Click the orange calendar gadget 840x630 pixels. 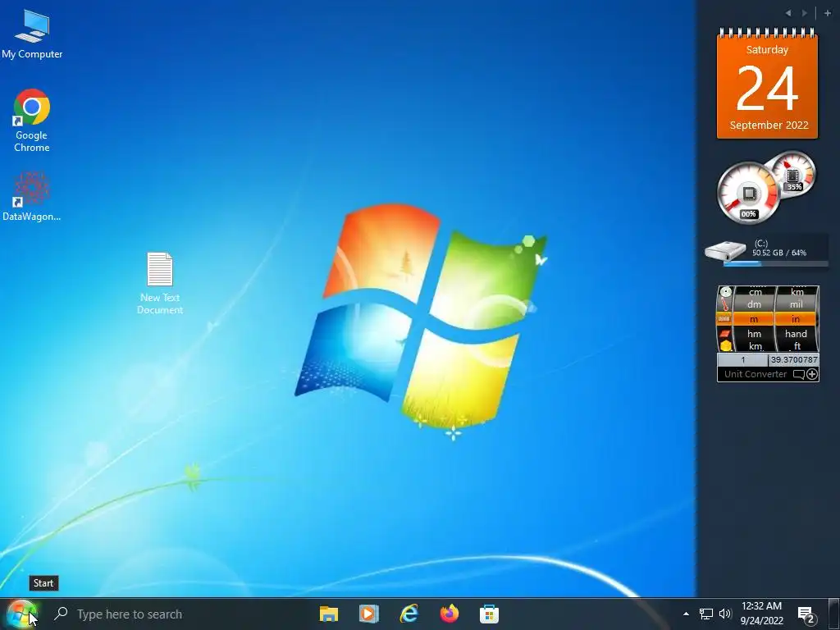click(x=767, y=84)
